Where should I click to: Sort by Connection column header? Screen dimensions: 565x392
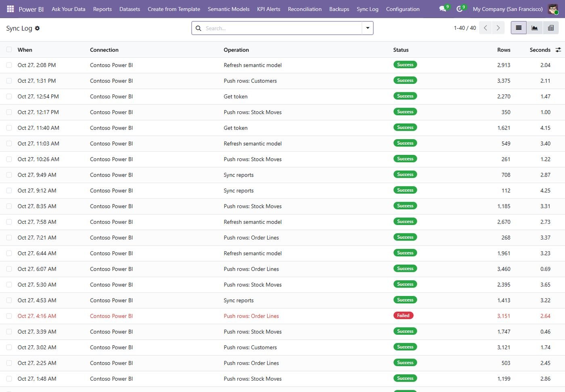(104, 50)
